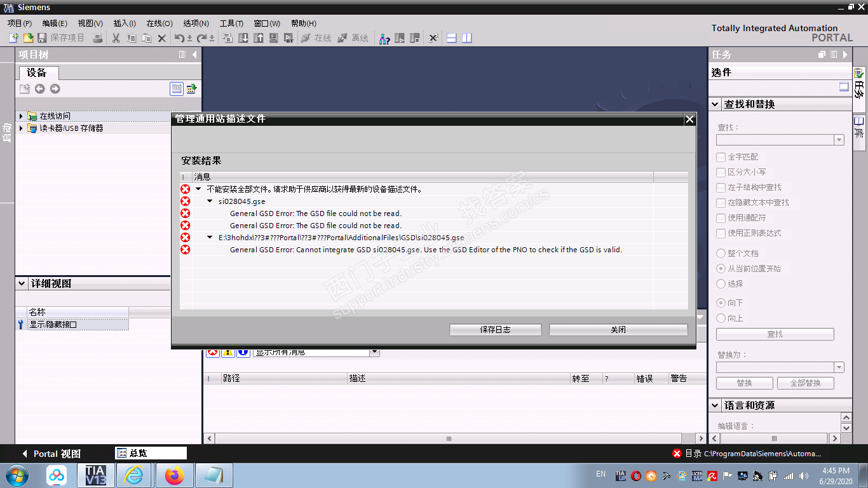Click the Windows Start button
This screenshot has width=868, height=488.
coord(17,475)
